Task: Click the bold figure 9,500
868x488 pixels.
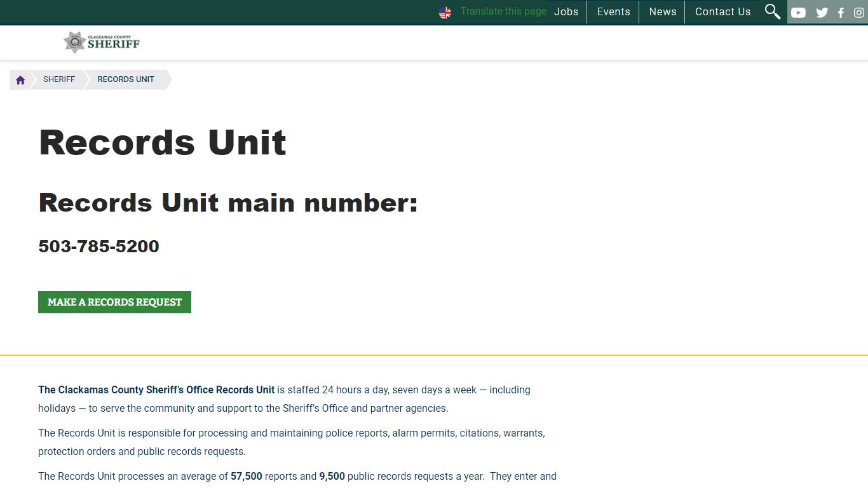Action: click(x=332, y=477)
